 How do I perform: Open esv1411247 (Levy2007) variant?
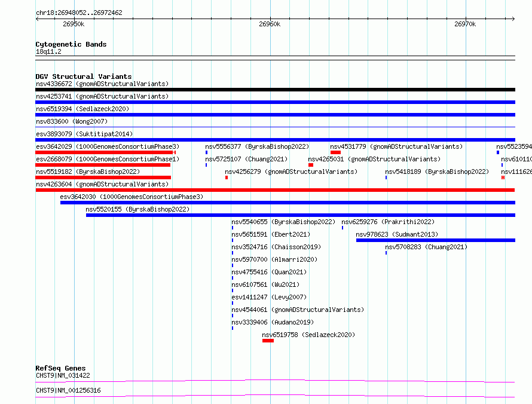coord(269,297)
